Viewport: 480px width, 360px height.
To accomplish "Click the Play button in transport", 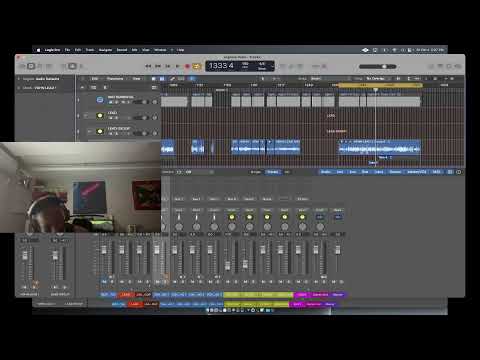I will (178, 66).
